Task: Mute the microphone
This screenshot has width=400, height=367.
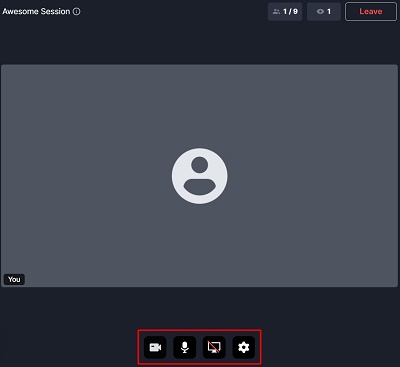Action: coord(185,347)
